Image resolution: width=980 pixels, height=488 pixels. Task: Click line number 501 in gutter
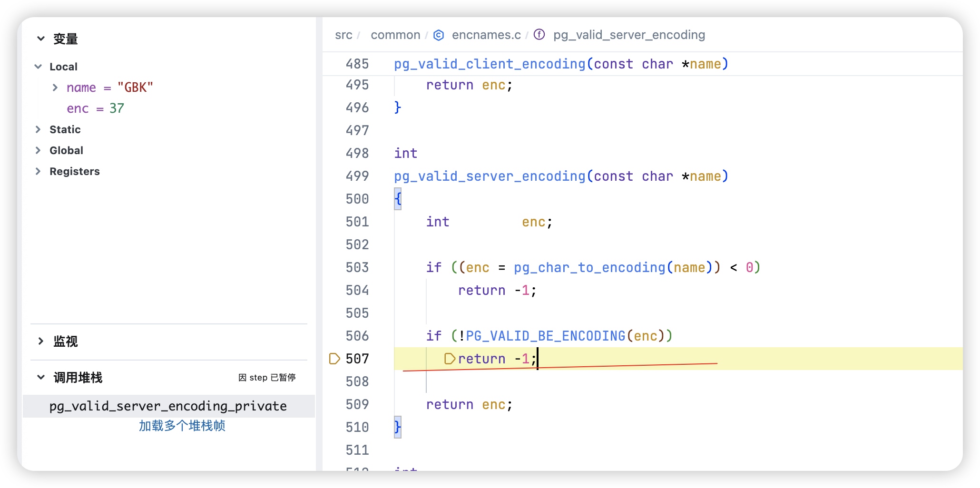point(357,222)
